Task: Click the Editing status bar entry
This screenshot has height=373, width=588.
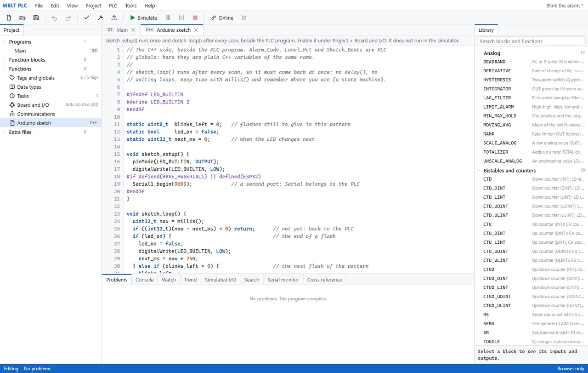Action: (x=11, y=368)
